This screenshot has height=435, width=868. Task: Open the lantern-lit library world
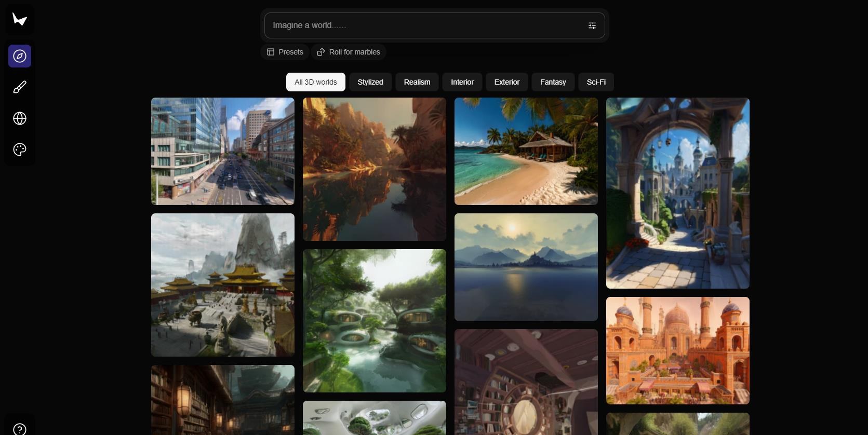pos(223,400)
